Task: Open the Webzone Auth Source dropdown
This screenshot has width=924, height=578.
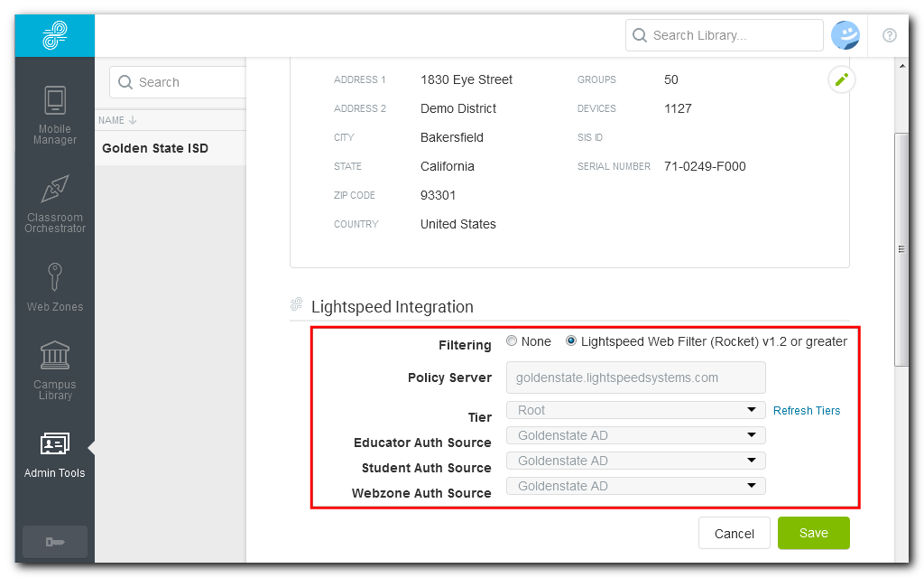Action: point(636,486)
